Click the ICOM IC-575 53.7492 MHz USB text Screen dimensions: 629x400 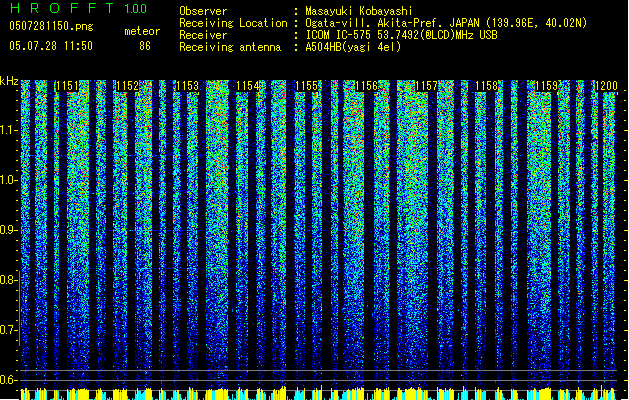pos(402,35)
